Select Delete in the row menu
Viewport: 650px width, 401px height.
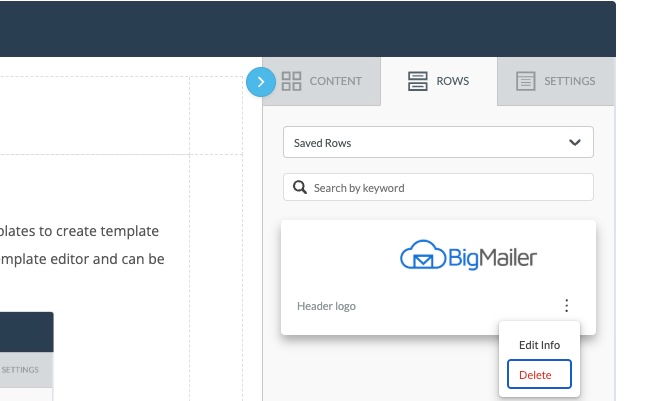pyautogui.click(x=539, y=374)
